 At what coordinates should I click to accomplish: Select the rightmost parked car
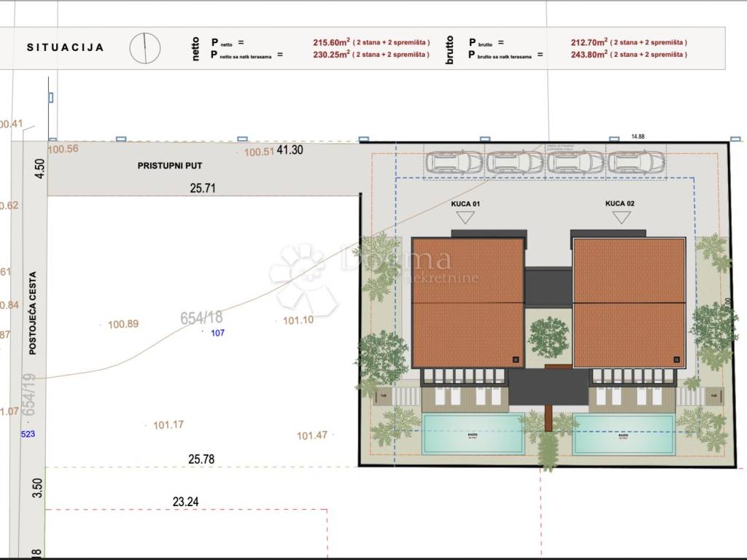click(636, 162)
